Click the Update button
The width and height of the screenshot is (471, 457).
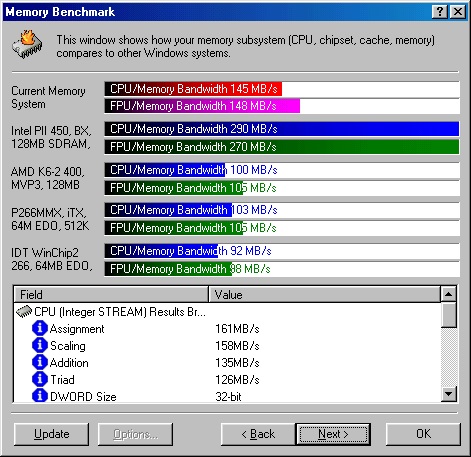52,434
